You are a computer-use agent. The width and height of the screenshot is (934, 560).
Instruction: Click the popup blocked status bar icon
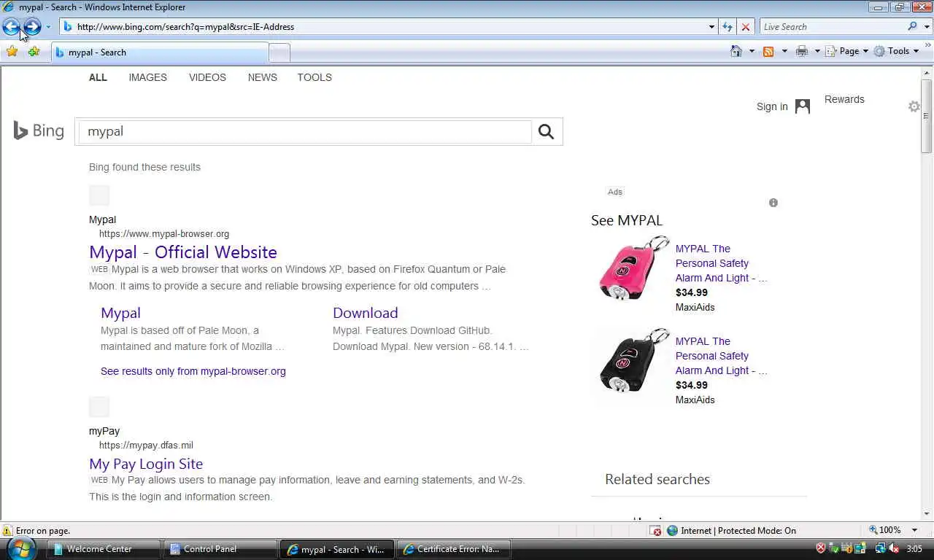656,531
